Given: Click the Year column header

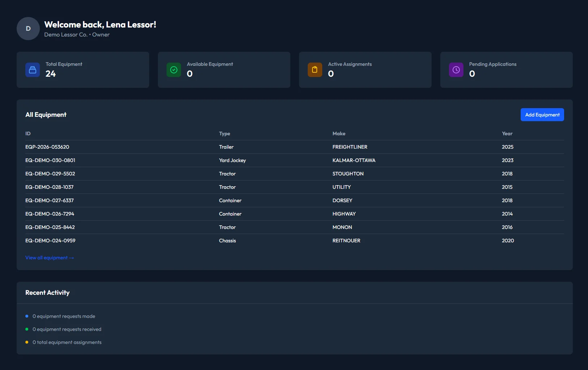Looking at the screenshot, I should pyautogui.click(x=507, y=133).
